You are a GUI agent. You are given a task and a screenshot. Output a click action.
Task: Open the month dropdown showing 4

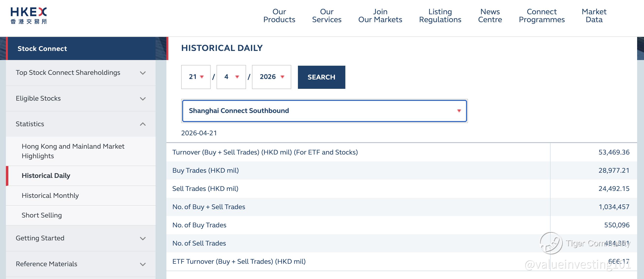(231, 77)
